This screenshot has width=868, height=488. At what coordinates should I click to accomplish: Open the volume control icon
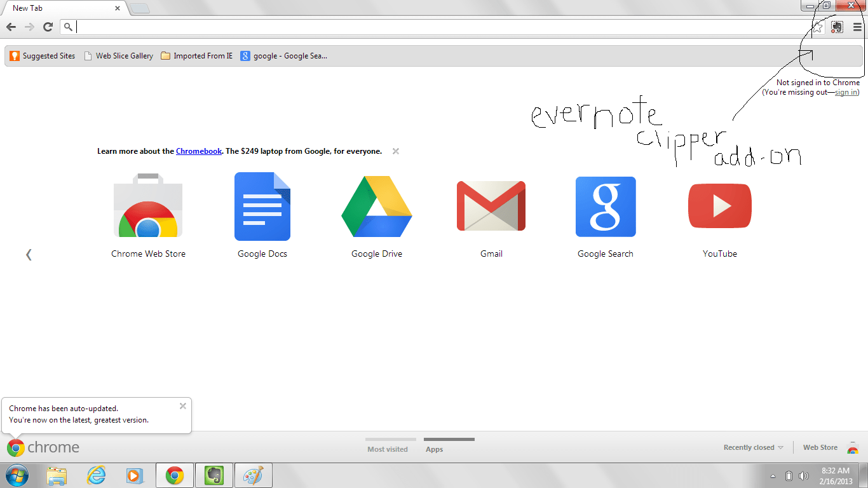tap(804, 476)
